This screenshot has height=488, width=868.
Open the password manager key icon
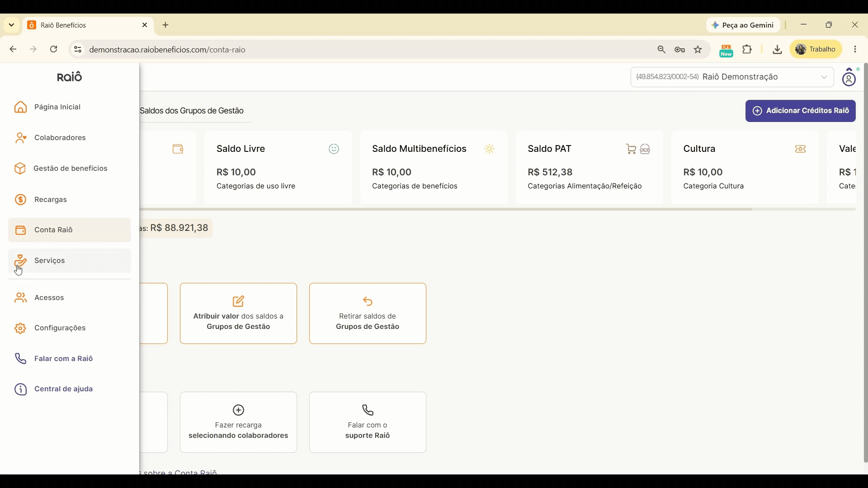(x=680, y=50)
